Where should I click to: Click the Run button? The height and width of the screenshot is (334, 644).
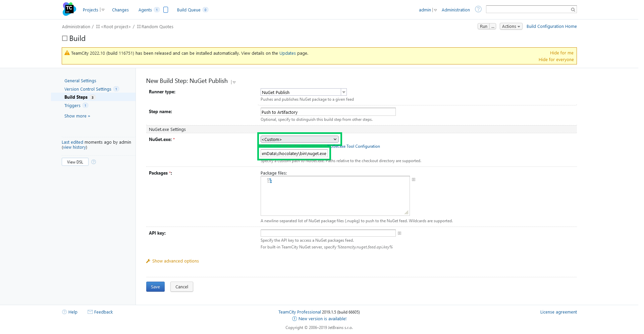click(484, 26)
